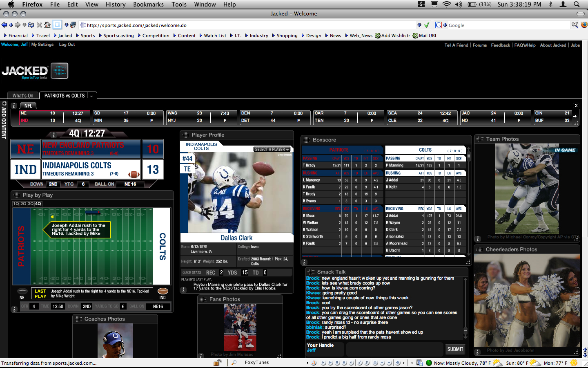Expand the Travel bookmarks folder
This screenshot has width=588, height=368.
(40, 36)
